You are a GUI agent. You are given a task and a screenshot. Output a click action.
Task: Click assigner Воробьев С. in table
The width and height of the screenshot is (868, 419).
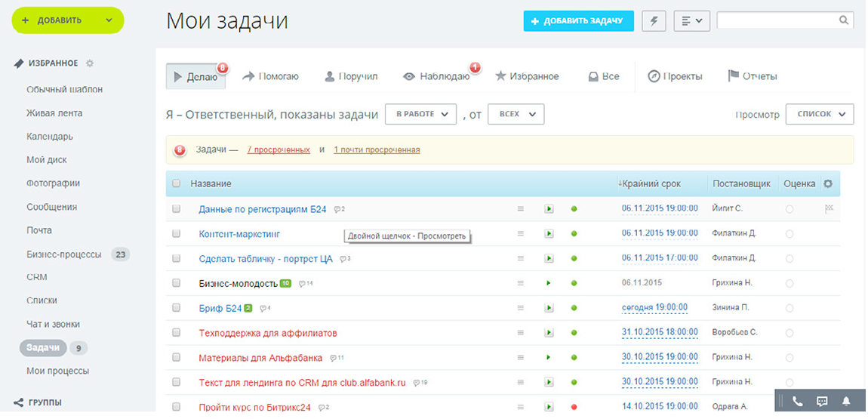pos(735,333)
